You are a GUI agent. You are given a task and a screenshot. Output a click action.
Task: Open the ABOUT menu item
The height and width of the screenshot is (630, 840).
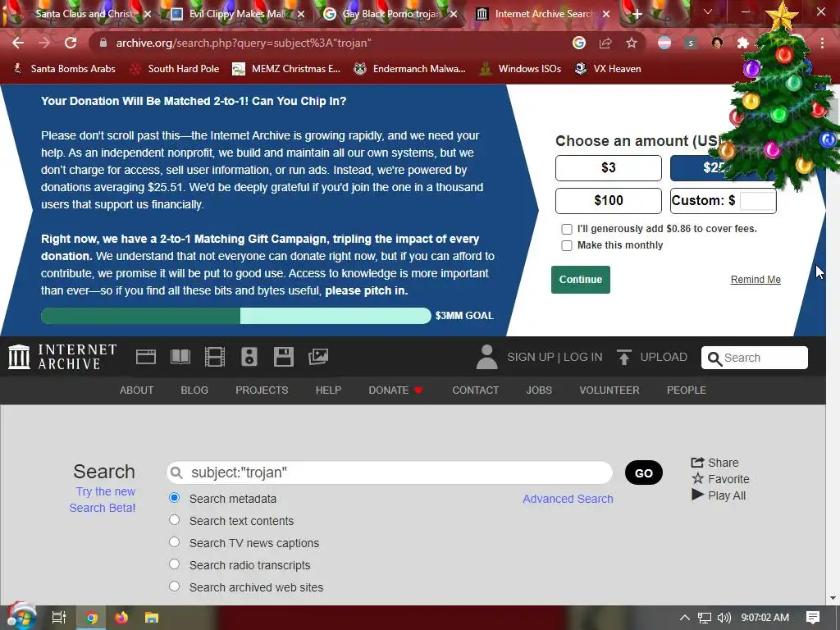pos(137,390)
